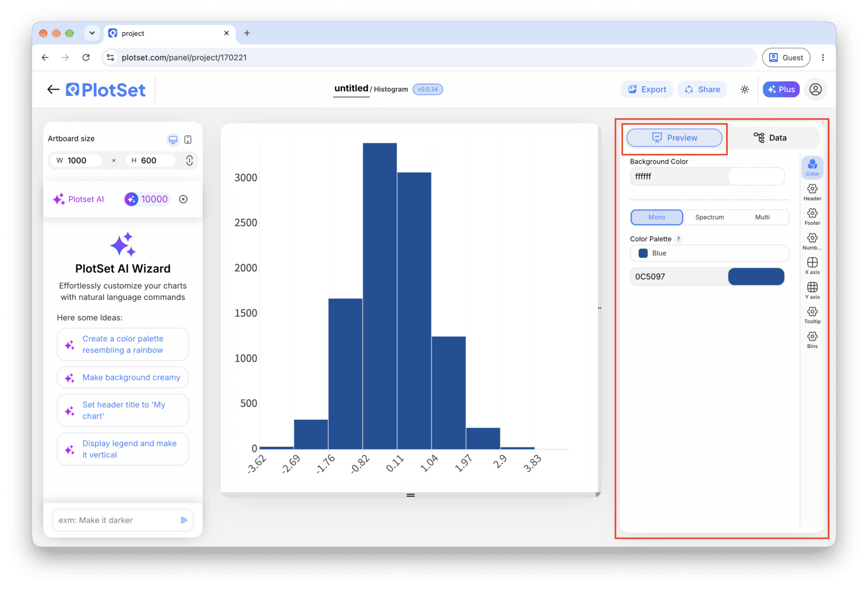Click the background color white swatch
Image resolution: width=868 pixels, height=589 pixels.
pyautogui.click(x=756, y=176)
